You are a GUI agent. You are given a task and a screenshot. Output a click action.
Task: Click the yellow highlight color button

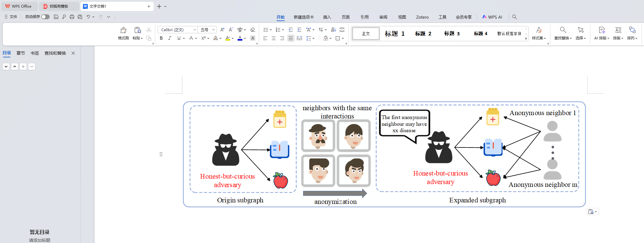click(228, 38)
